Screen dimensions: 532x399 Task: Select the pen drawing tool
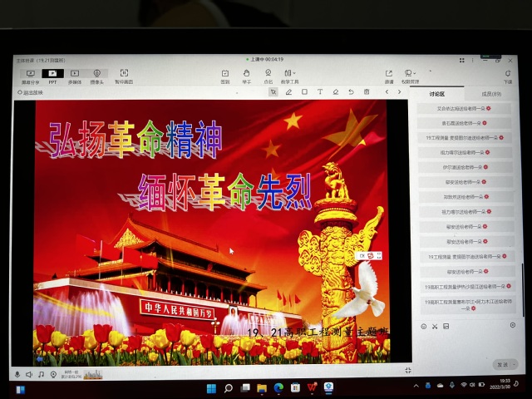(x=288, y=92)
